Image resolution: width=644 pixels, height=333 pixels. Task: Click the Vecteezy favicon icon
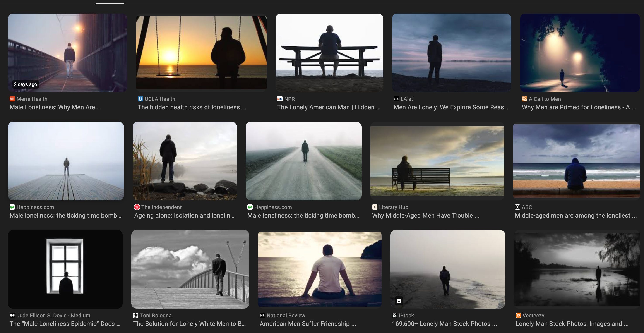point(518,316)
